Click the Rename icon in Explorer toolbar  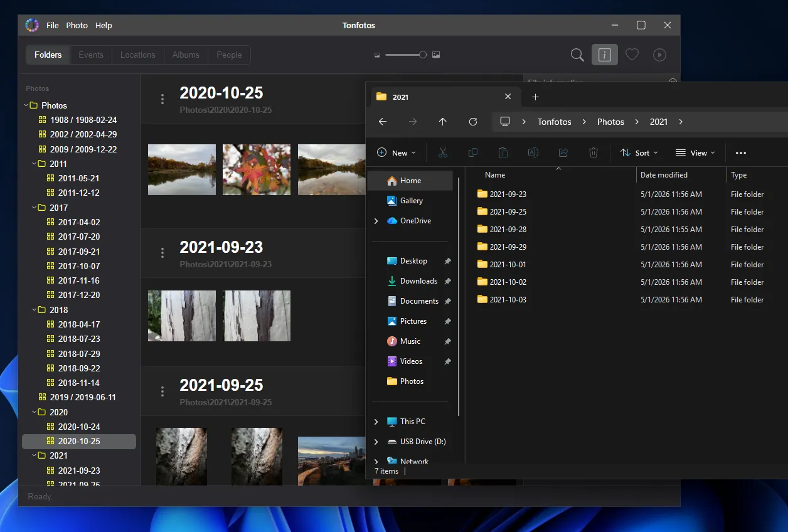pyautogui.click(x=533, y=152)
